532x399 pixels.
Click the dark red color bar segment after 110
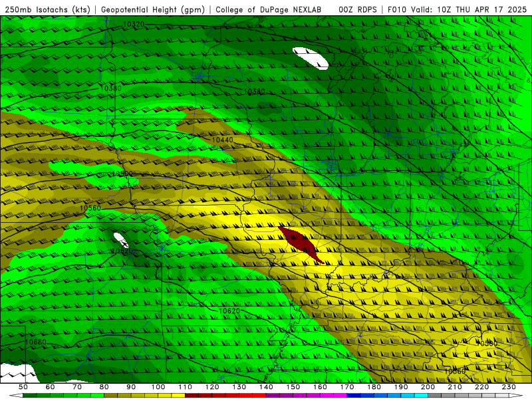(x=192, y=396)
